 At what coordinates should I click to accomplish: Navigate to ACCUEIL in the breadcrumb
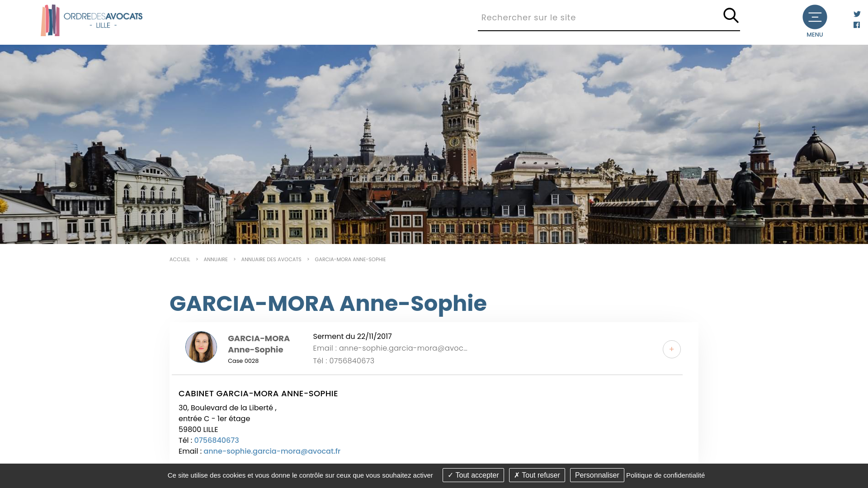179,259
